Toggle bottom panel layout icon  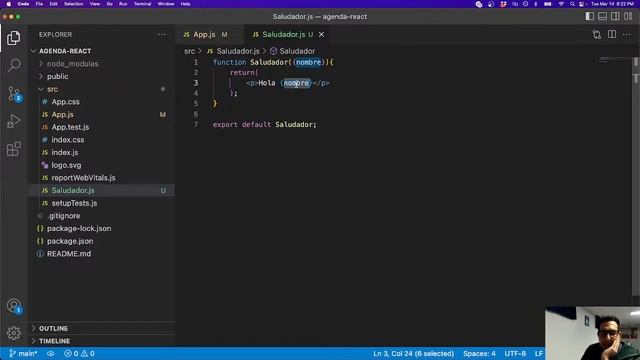(x=602, y=16)
